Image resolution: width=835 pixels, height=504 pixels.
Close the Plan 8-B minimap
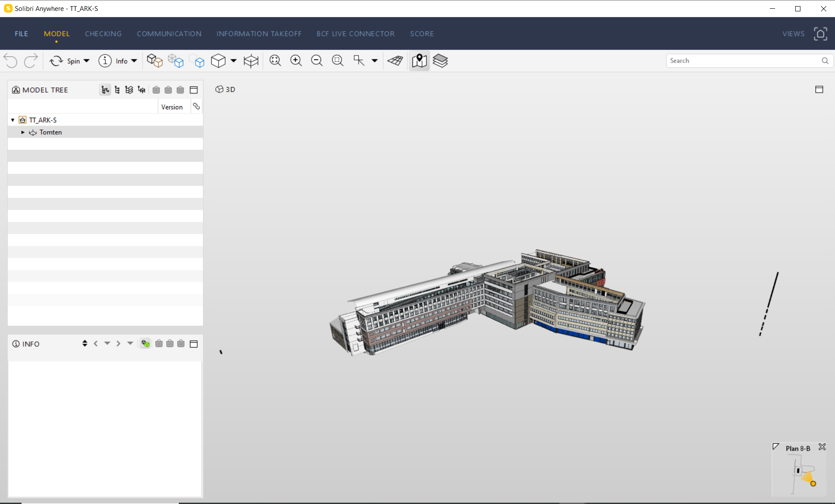tap(822, 447)
